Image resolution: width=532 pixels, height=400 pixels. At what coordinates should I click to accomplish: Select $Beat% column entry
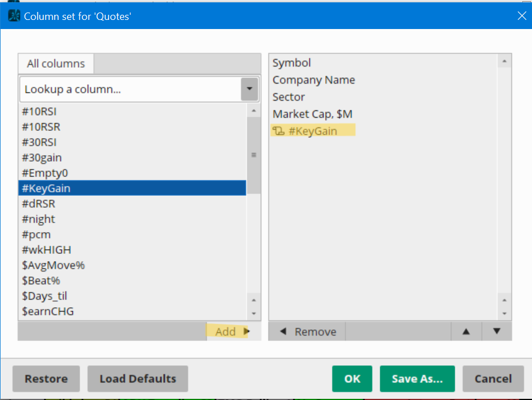[x=132, y=281]
